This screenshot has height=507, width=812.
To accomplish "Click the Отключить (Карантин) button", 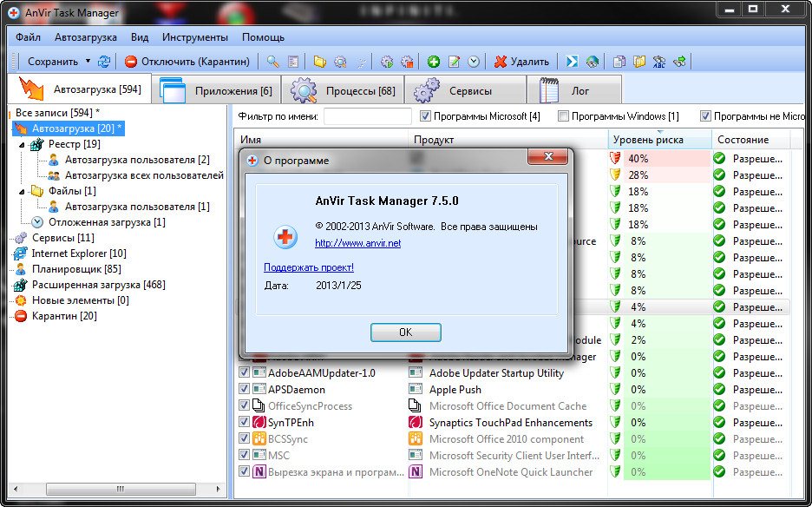I will click(187, 62).
